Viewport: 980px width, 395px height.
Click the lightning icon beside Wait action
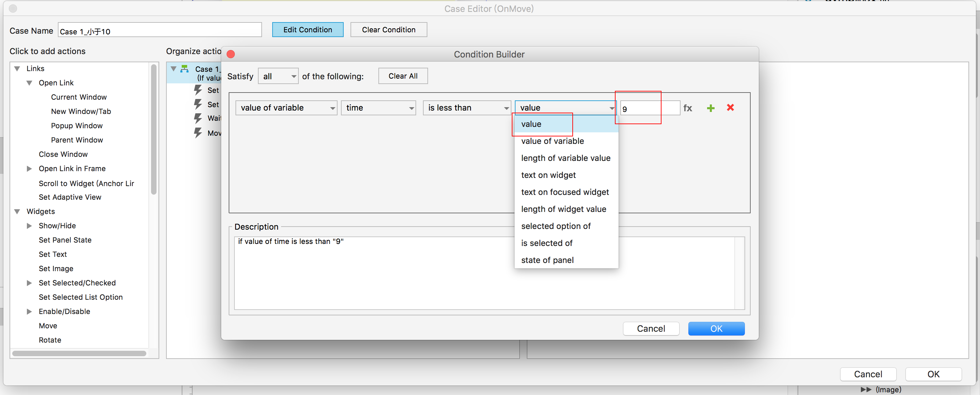coord(198,118)
